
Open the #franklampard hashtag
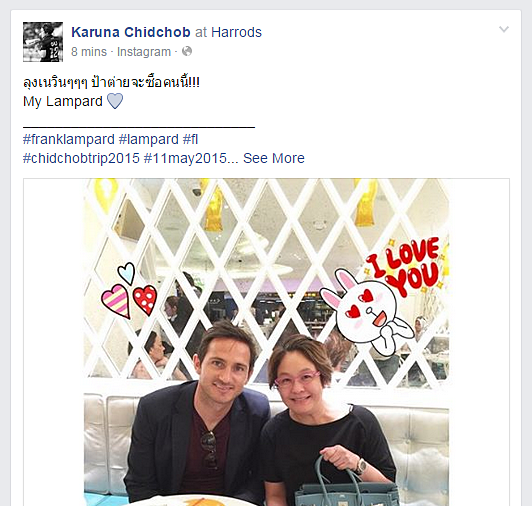point(69,139)
